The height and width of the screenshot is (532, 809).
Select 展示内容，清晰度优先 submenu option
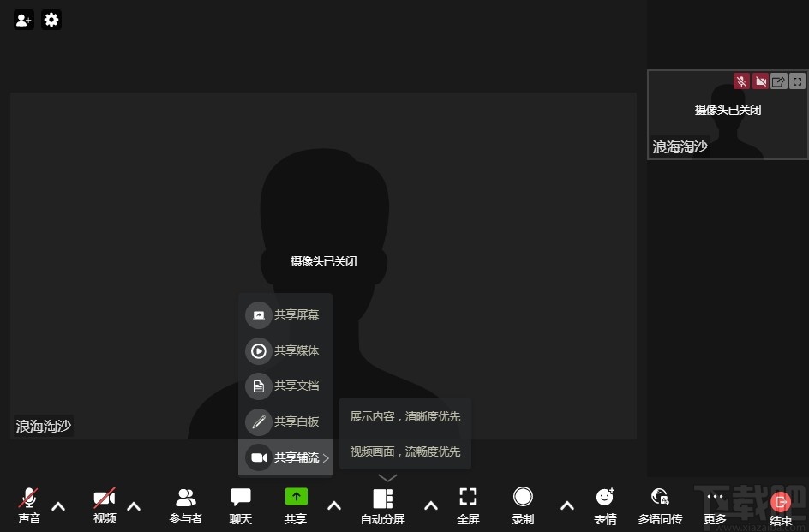[x=405, y=416]
